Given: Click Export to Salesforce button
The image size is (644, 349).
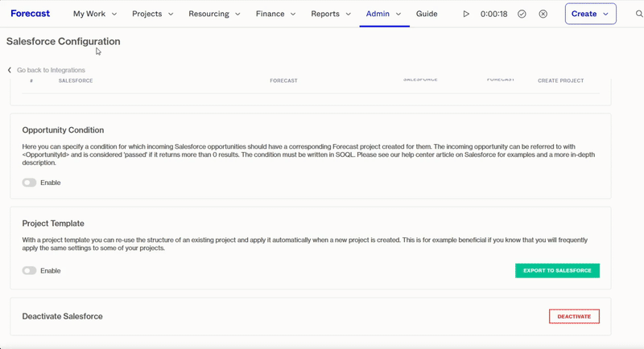Looking at the screenshot, I should [557, 271].
